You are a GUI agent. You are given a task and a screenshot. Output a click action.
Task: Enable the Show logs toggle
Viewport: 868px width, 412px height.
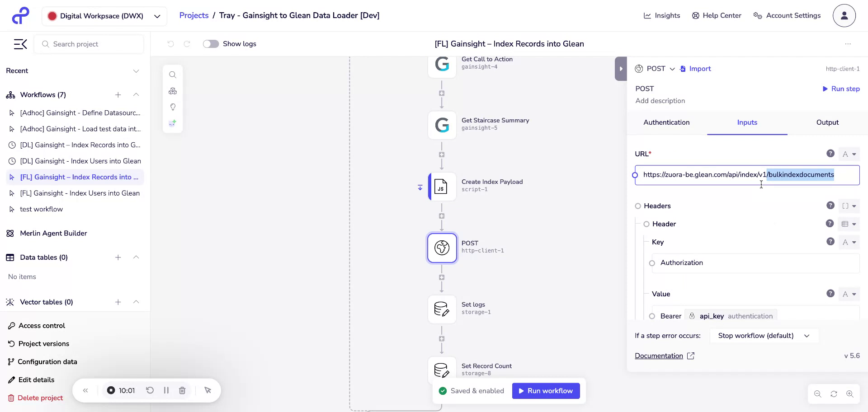[211, 44]
